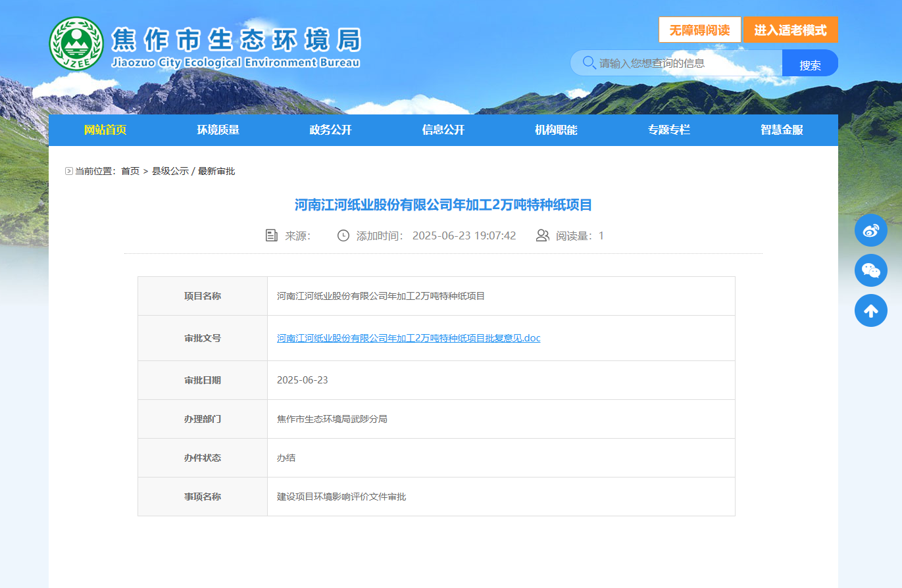Viewport: 902px width, 588px height.
Task: Go to 首页 in the breadcrumb
Action: (130, 171)
